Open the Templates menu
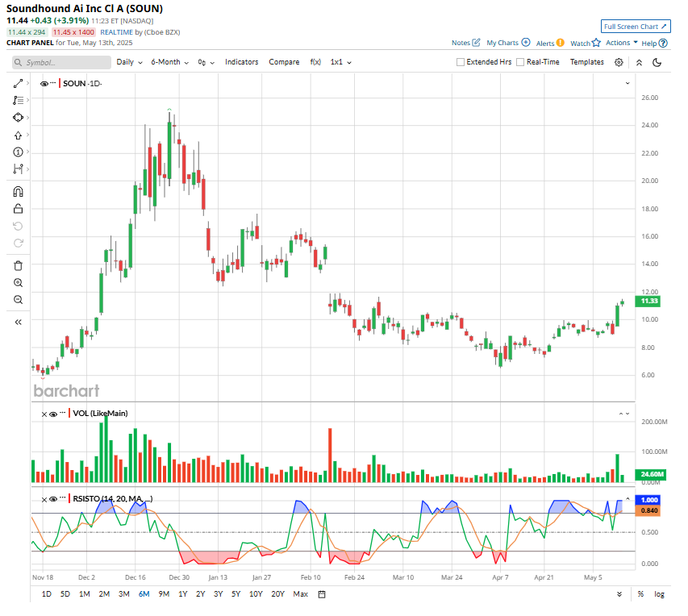 [x=586, y=62]
